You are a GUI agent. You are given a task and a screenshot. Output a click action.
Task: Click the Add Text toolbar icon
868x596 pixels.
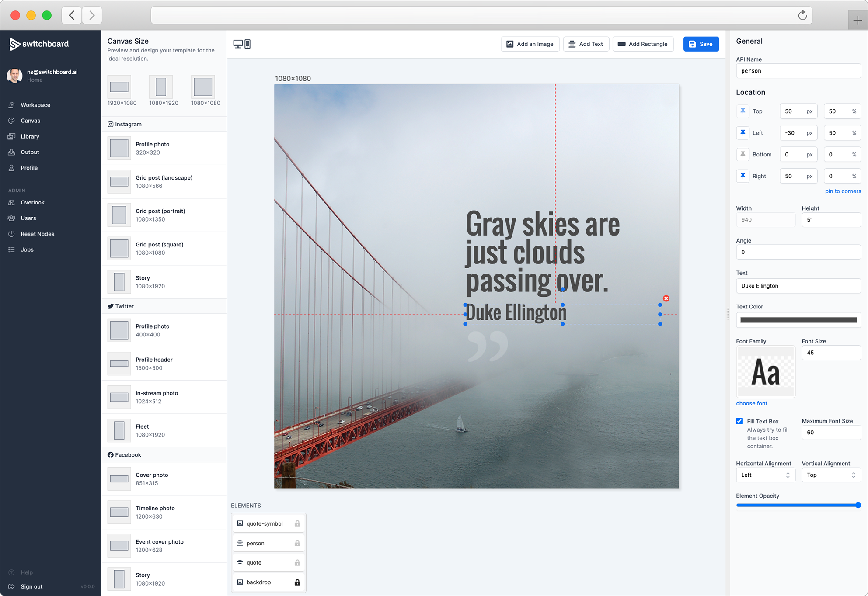point(584,44)
